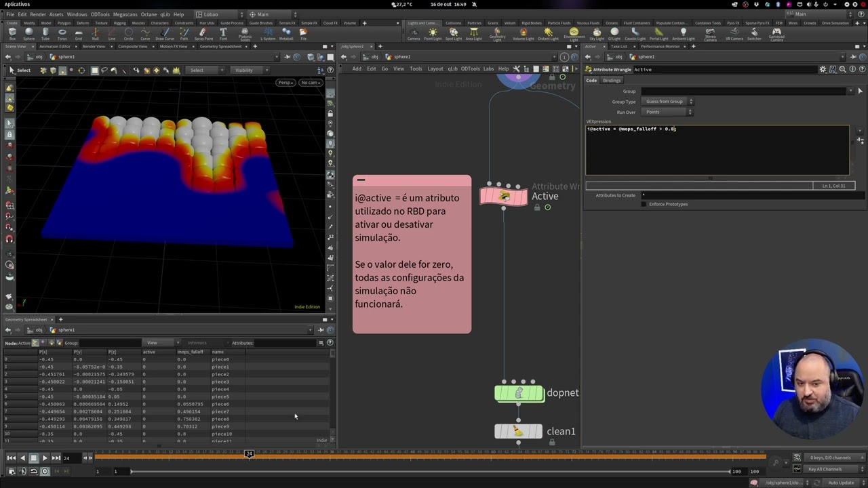
Task: Select the Font shelf tool
Action: click(223, 34)
